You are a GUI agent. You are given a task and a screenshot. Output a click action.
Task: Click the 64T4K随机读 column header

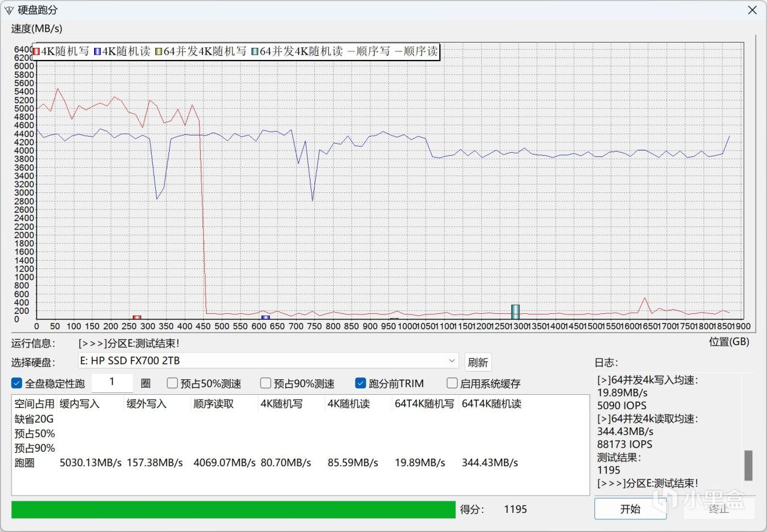pos(491,404)
